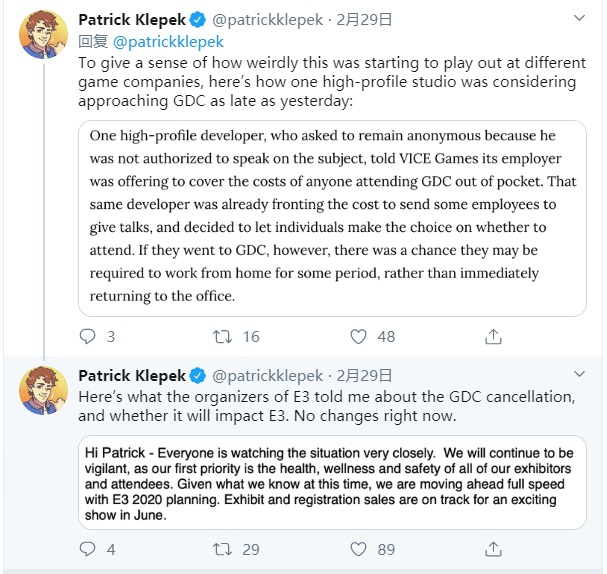
Task: Open Patrick Klepek's avatar on second tweet
Action: (x=42, y=392)
